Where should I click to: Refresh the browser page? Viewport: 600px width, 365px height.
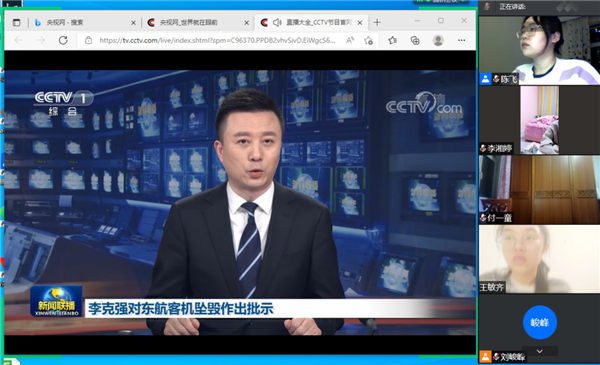point(63,40)
